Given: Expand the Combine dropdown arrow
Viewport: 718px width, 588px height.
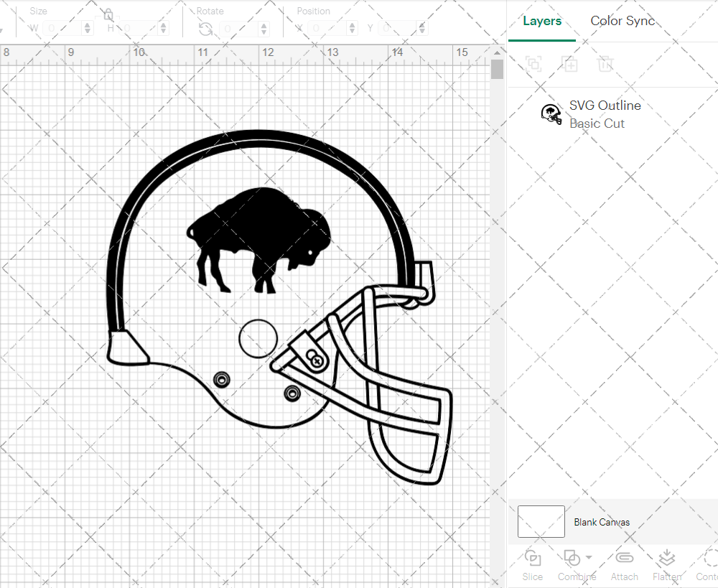Looking at the screenshot, I should click(x=589, y=557).
